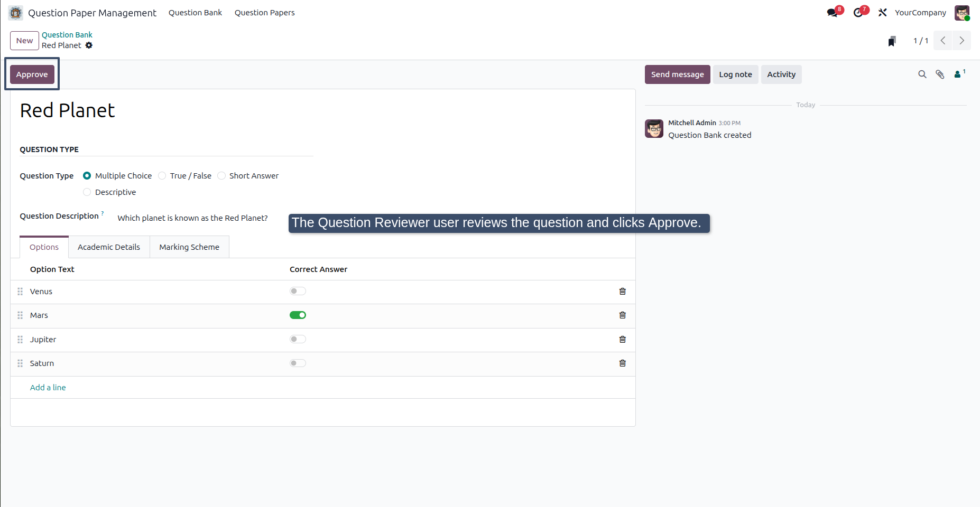
Task: Switch to the Options tab
Action: (44, 247)
